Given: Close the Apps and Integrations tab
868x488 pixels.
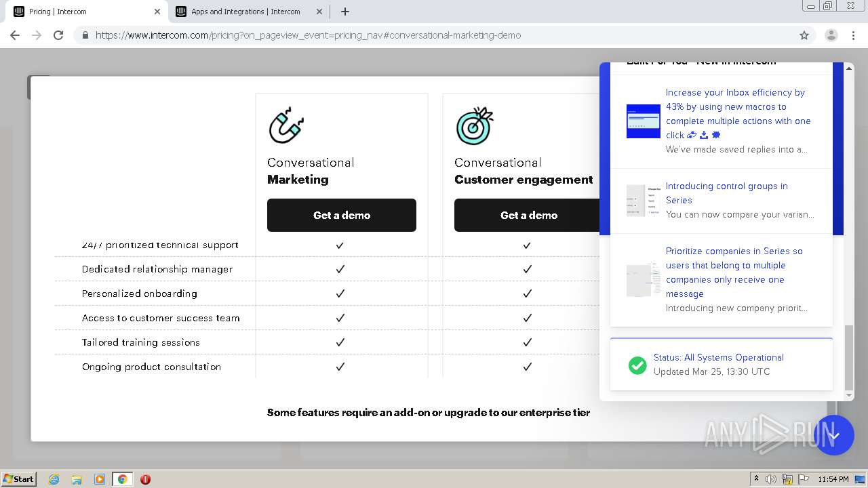Looking at the screenshot, I should click(319, 12).
